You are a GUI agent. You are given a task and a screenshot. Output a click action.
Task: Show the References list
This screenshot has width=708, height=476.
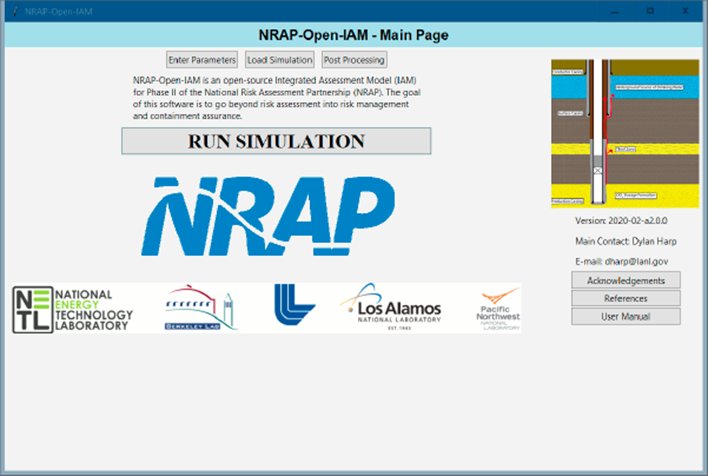pos(626,299)
